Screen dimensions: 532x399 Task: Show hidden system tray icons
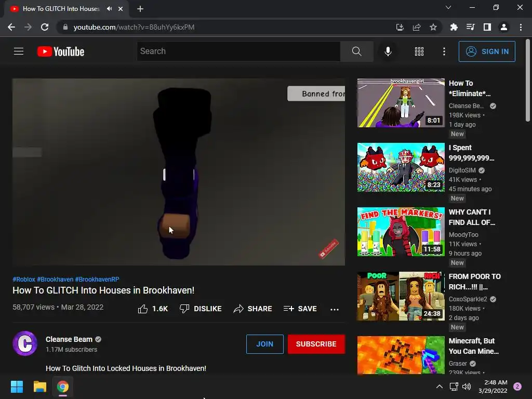click(x=440, y=387)
